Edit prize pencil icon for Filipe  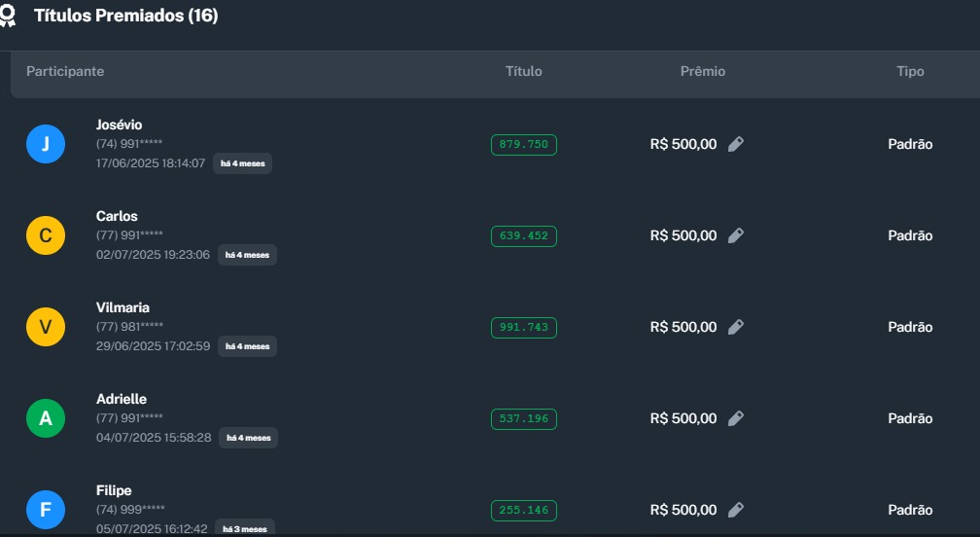[736, 510]
